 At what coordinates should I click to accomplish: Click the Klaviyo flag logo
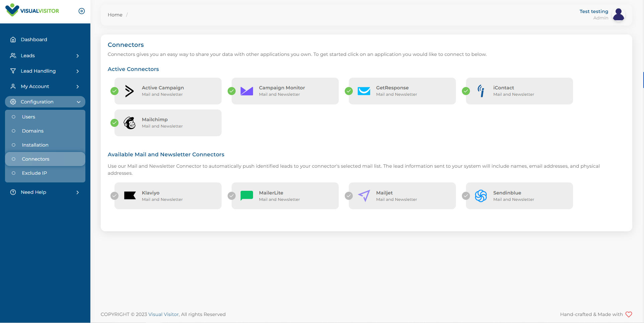point(130,195)
